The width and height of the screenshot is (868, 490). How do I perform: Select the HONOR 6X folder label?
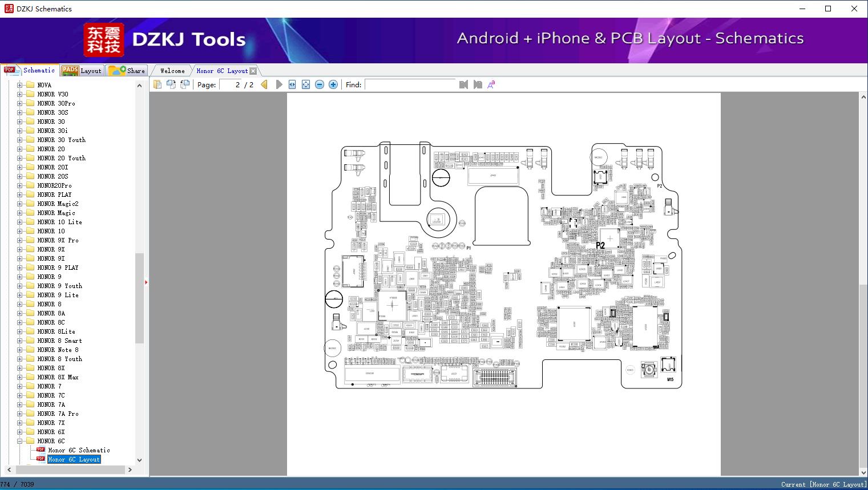(51, 432)
